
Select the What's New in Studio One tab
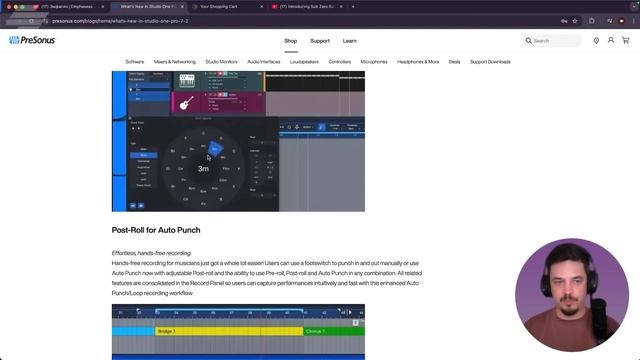pyautogui.click(x=148, y=7)
